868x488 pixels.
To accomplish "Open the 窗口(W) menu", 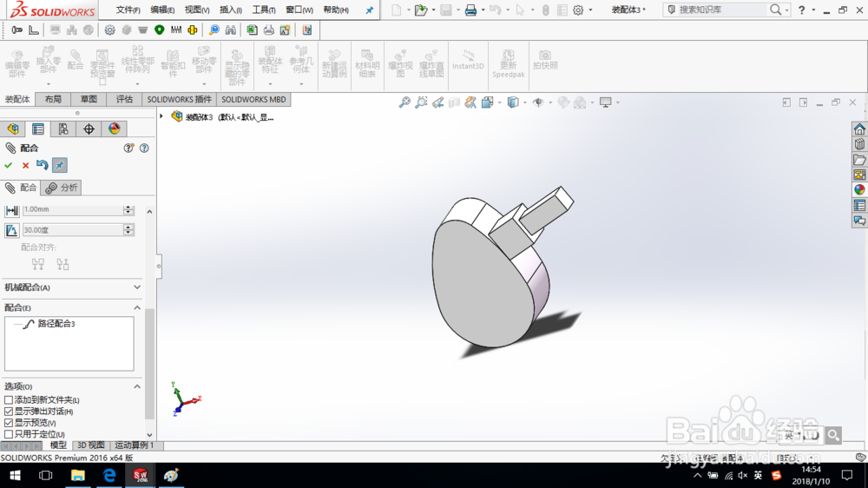I will [299, 10].
